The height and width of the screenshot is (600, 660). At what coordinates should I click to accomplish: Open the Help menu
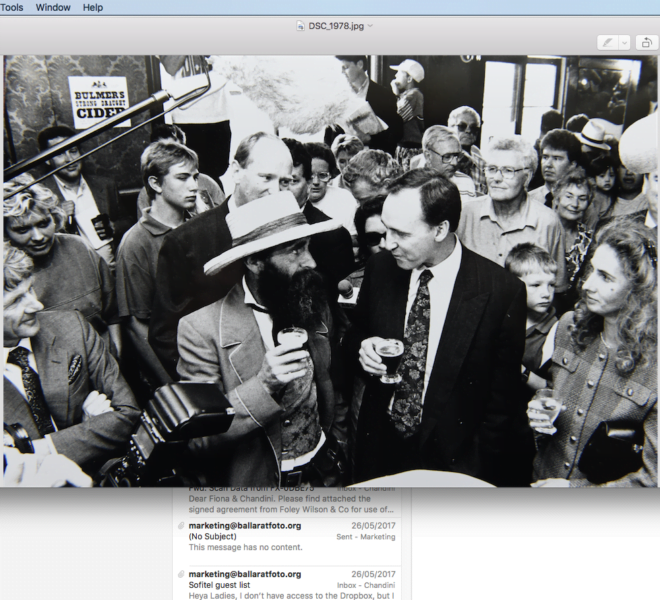93,7
